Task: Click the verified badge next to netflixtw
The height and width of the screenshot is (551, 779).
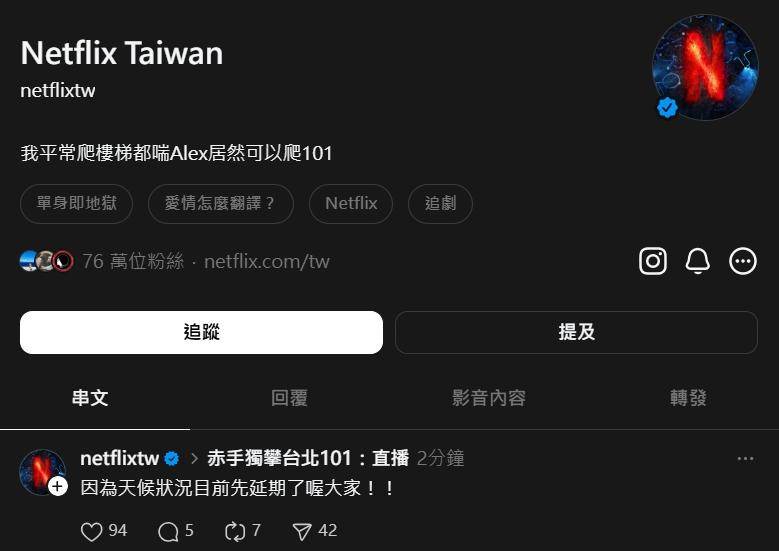Action: (172, 459)
